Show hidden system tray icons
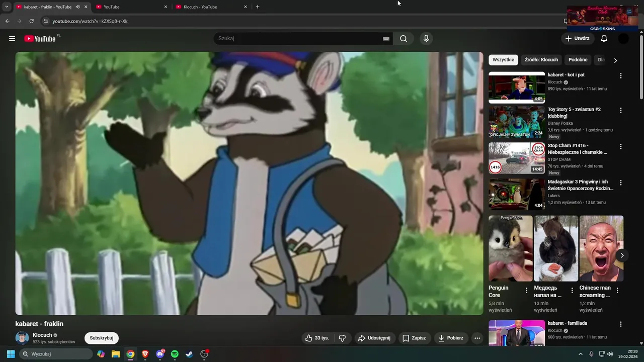 click(x=580, y=354)
